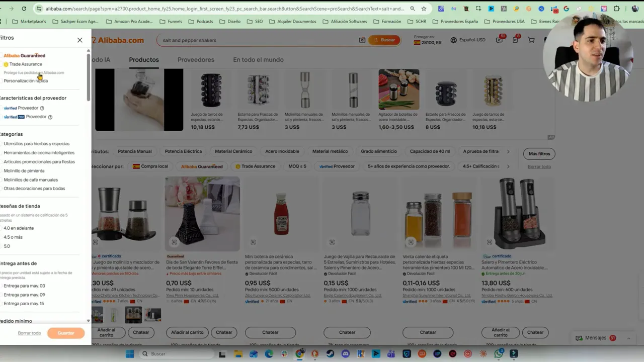Click the image search camera icon
This screenshot has width=644, height=362.
click(x=362, y=40)
